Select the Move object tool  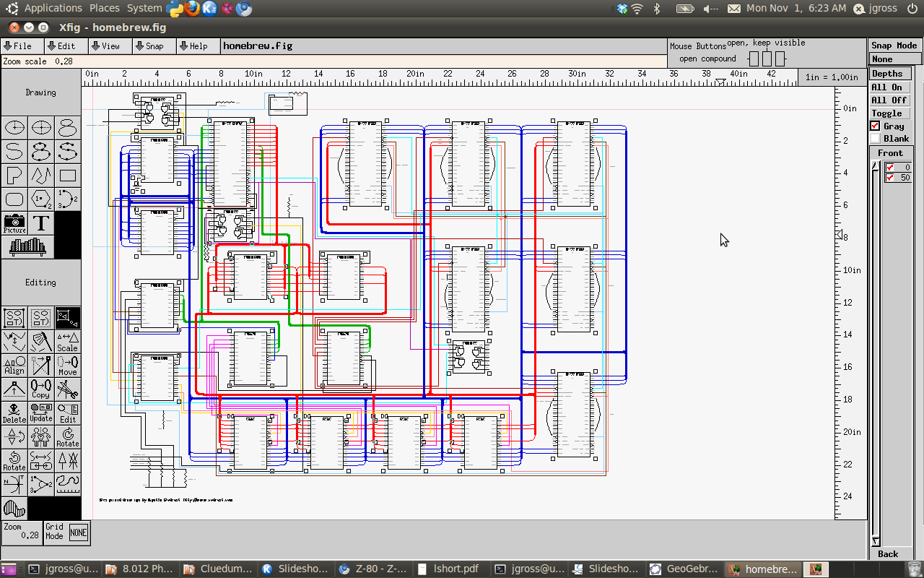[67, 366]
